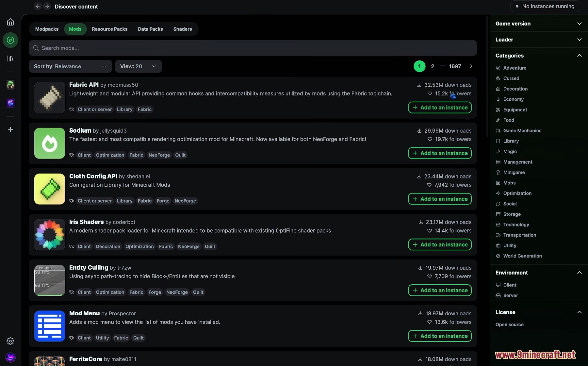The width and height of the screenshot is (588, 366).
Task: Switch to the Modpacks tab
Action: [x=47, y=29]
